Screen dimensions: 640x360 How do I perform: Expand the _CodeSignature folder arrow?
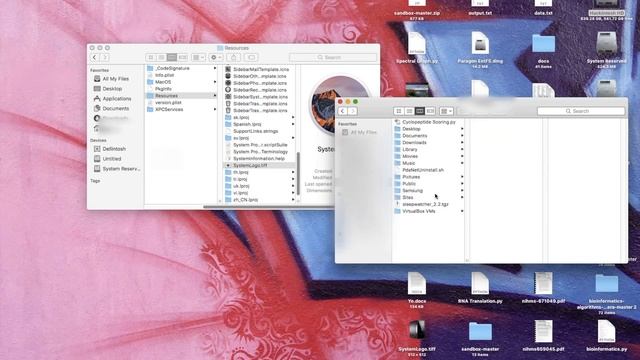(215, 68)
